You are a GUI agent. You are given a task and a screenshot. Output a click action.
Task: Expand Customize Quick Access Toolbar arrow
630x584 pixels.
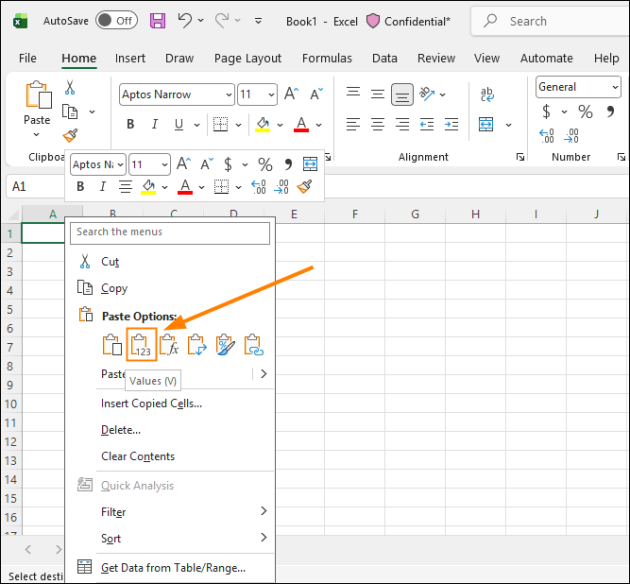click(258, 20)
